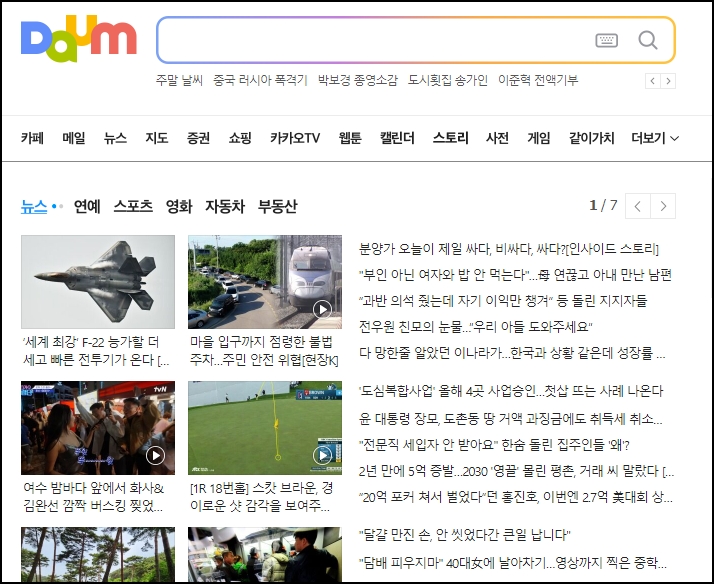
Task: Play the train illegal parking video
Action: 322,310
